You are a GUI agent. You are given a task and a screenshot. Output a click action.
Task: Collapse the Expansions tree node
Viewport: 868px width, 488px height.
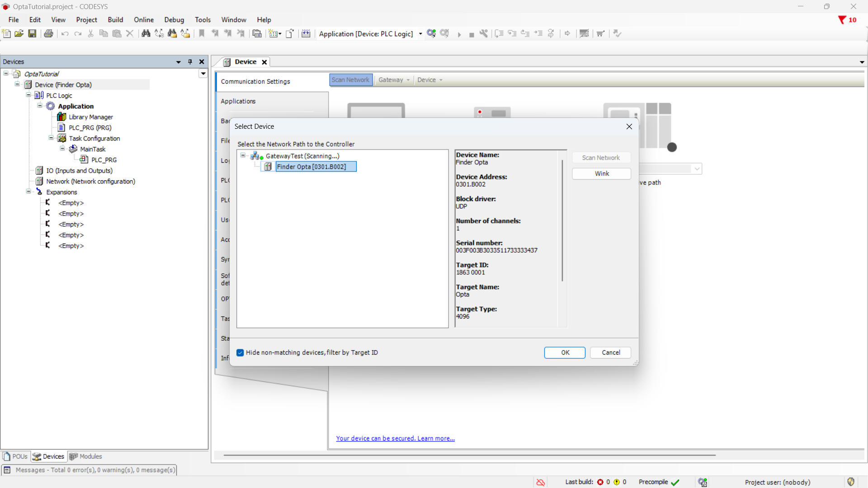pyautogui.click(x=28, y=192)
